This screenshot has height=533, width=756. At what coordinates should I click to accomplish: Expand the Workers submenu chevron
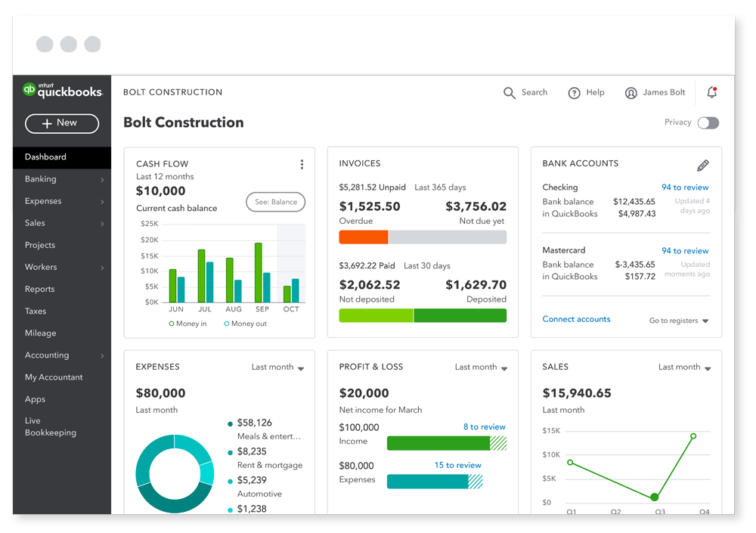click(102, 268)
